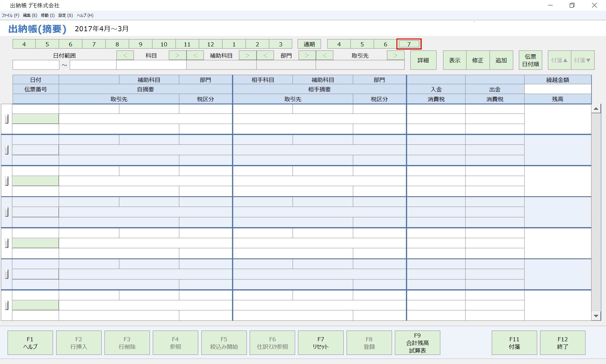
Task: Click the next 取引先 arrow
Action: (395, 55)
